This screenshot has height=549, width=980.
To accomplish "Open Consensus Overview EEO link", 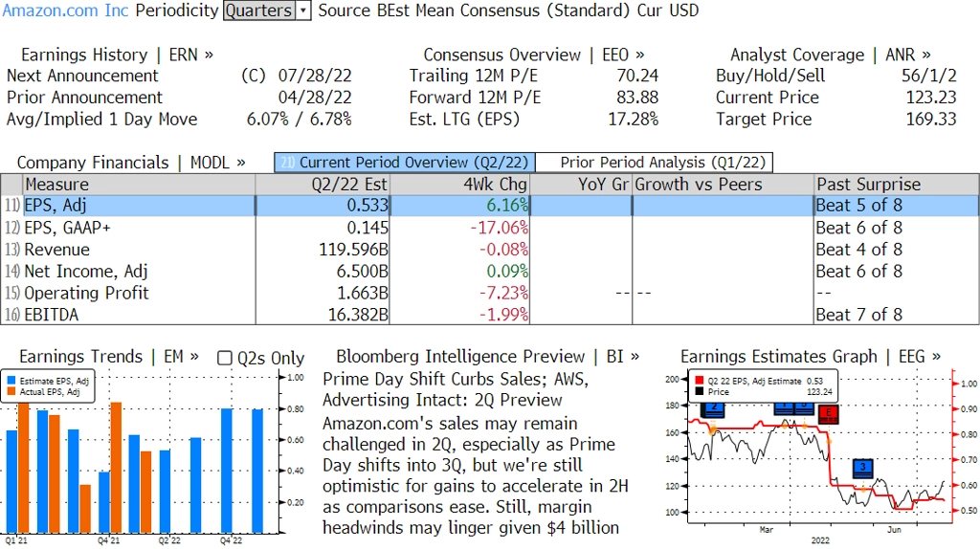I will coord(534,55).
